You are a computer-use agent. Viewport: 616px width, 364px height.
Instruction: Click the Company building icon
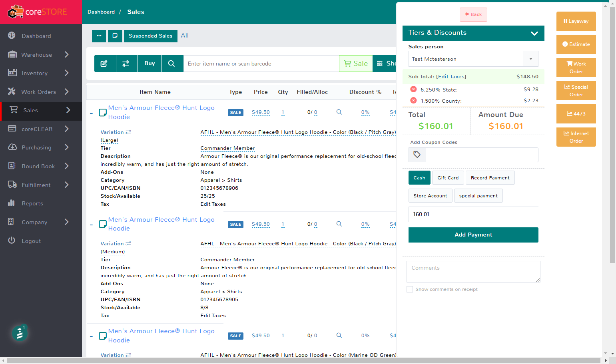point(11,222)
